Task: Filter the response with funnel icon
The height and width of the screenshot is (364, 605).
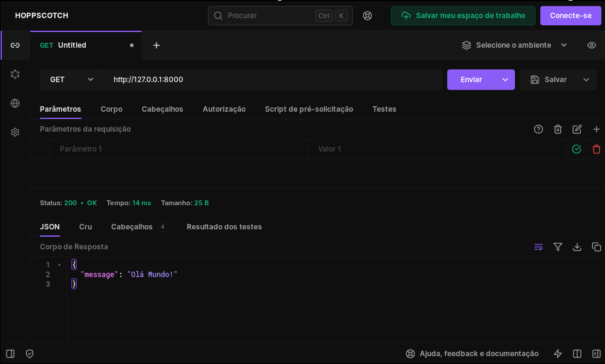Action: [558, 247]
